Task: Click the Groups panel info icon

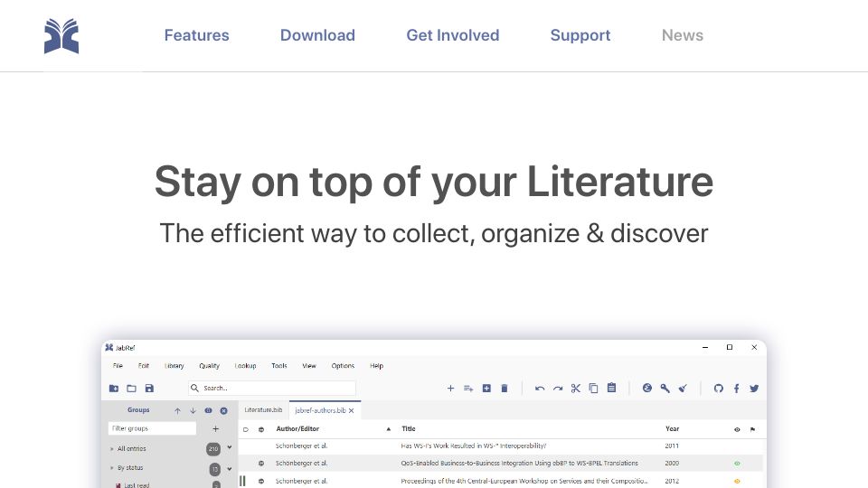Action: (x=208, y=410)
